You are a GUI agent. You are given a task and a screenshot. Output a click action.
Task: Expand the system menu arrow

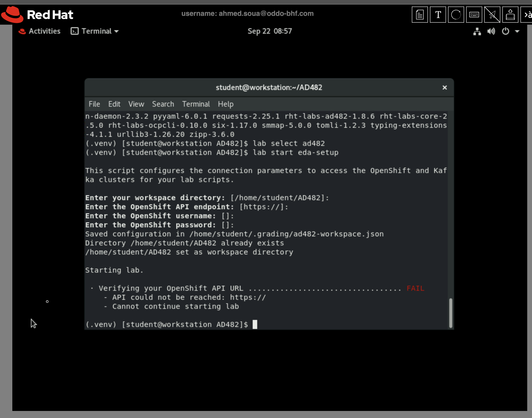[517, 31]
